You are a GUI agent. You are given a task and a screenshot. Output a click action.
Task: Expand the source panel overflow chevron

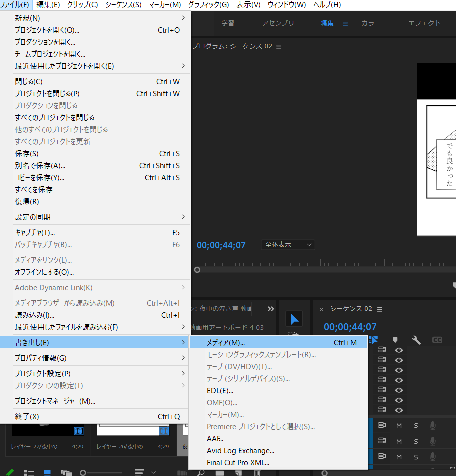click(271, 309)
